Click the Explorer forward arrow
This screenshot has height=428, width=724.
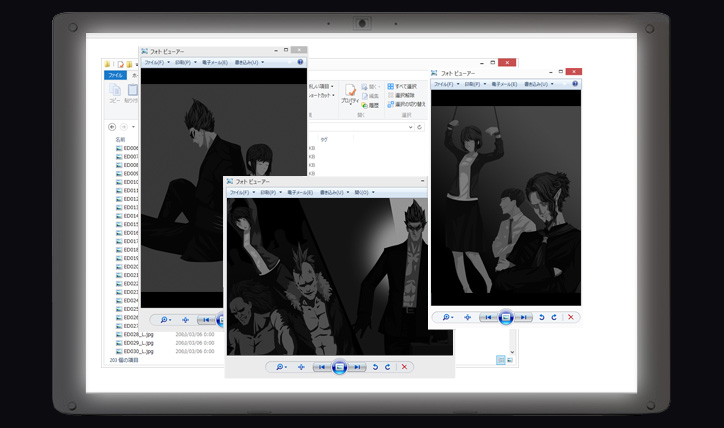tap(124, 127)
